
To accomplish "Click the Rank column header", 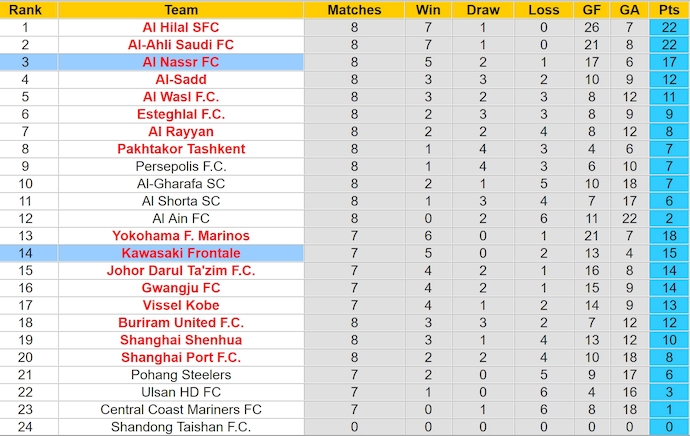I will (x=25, y=10).
